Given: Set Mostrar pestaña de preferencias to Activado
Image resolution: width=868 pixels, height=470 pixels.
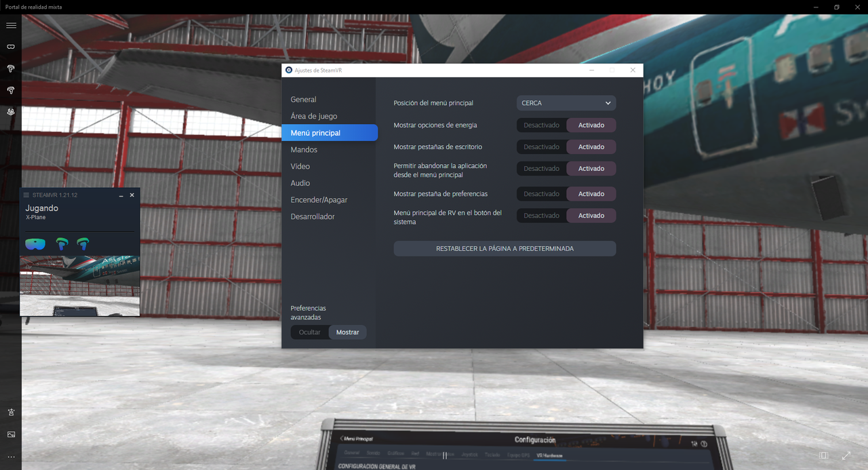Looking at the screenshot, I should [x=591, y=193].
